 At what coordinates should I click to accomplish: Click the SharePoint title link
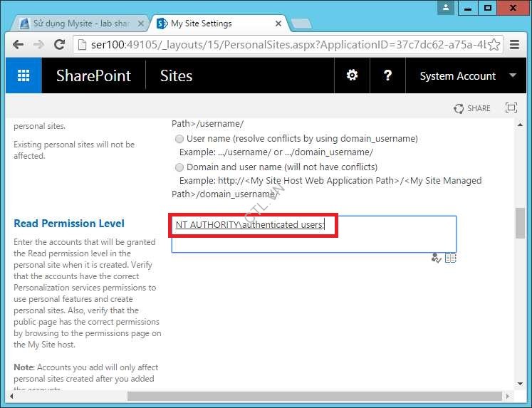click(93, 76)
